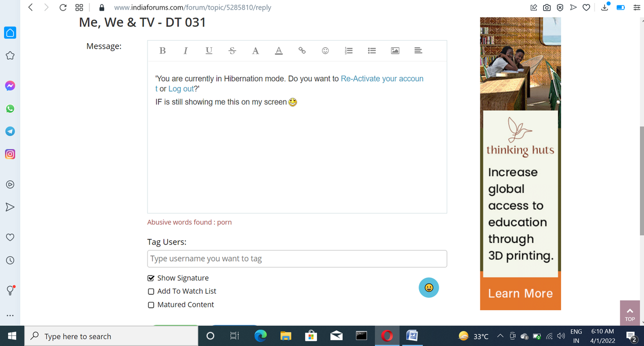Screen dimensions: 644x346
Task: Reload the page
Action: pyautogui.click(x=63, y=8)
